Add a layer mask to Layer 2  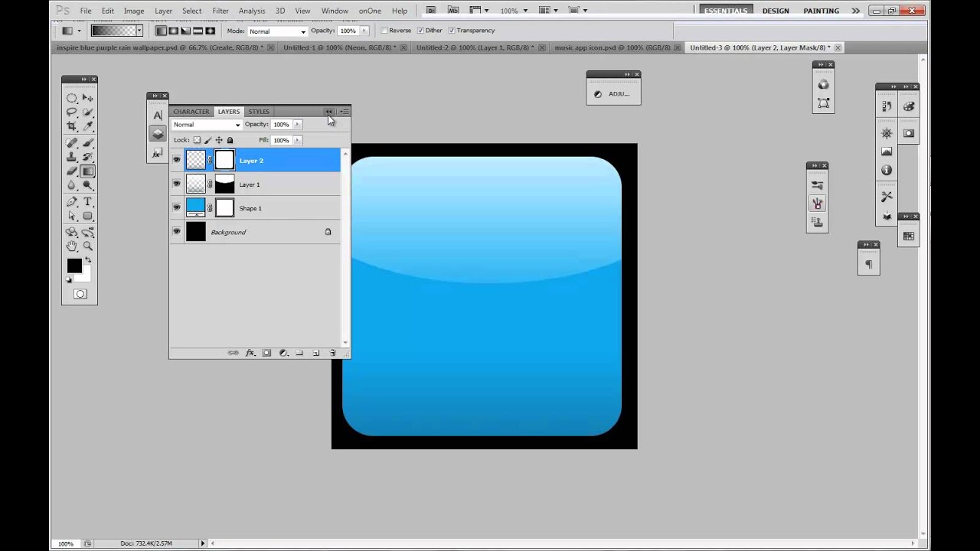tap(266, 352)
